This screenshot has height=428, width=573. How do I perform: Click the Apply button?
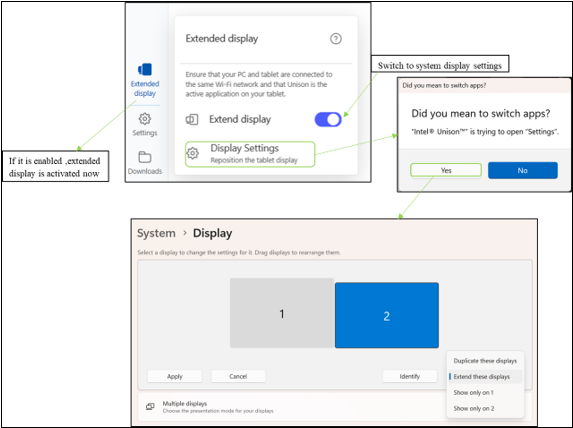175,376
